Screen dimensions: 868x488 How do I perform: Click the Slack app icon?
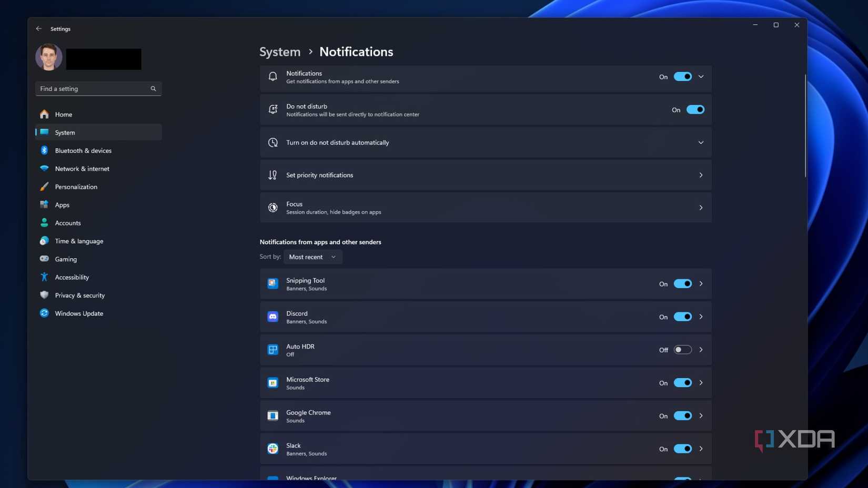[x=272, y=449]
